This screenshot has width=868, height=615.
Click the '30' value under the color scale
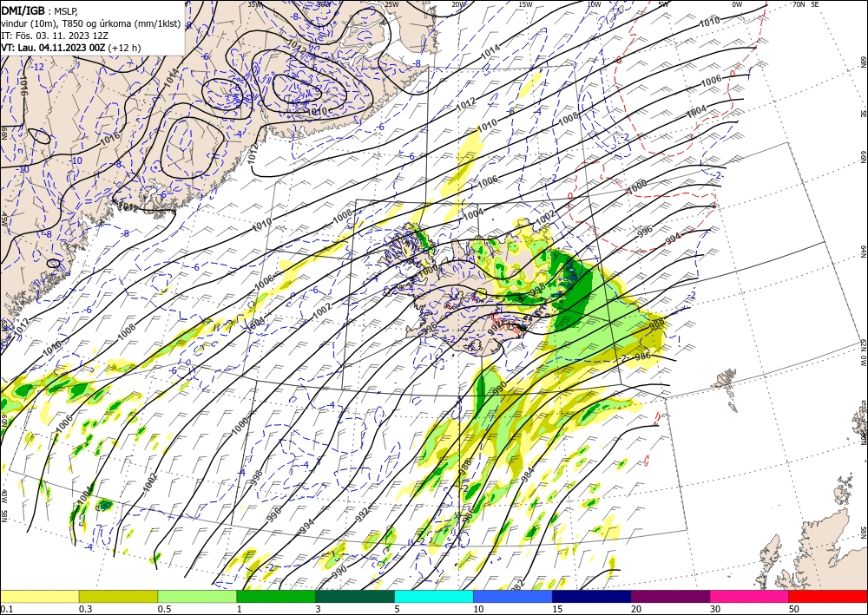tap(715, 609)
